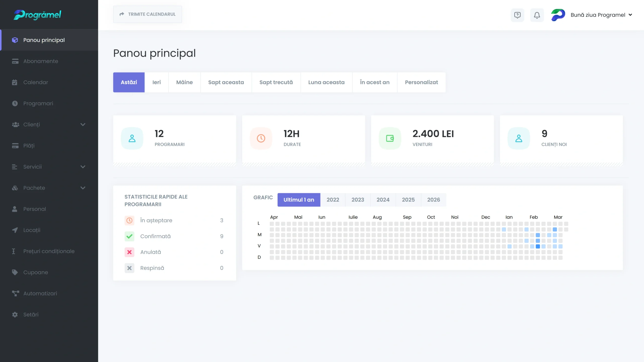The image size is (644, 362).
Task: Select the Ieri period tab
Action: pos(156,82)
